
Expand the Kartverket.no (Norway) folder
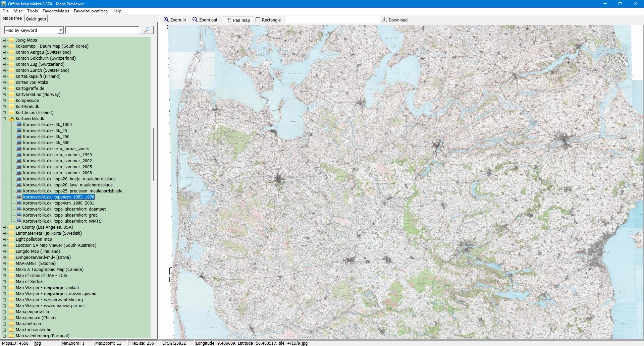click(x=4, y=95)
